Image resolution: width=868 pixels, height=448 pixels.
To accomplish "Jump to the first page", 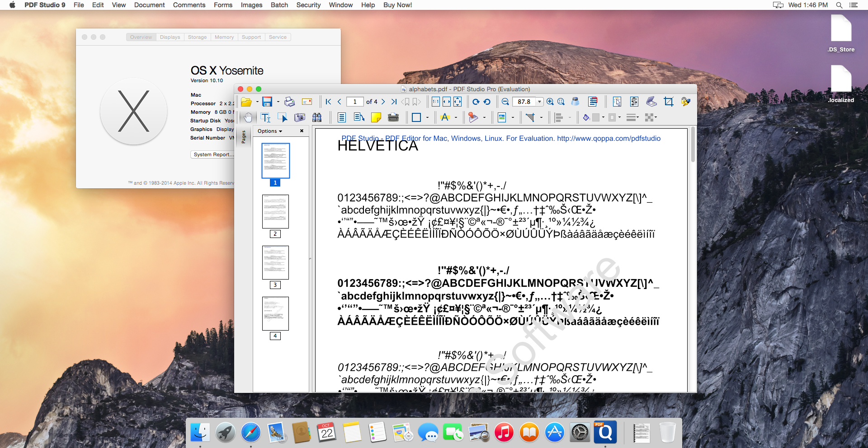I will [x=328, y=102].
